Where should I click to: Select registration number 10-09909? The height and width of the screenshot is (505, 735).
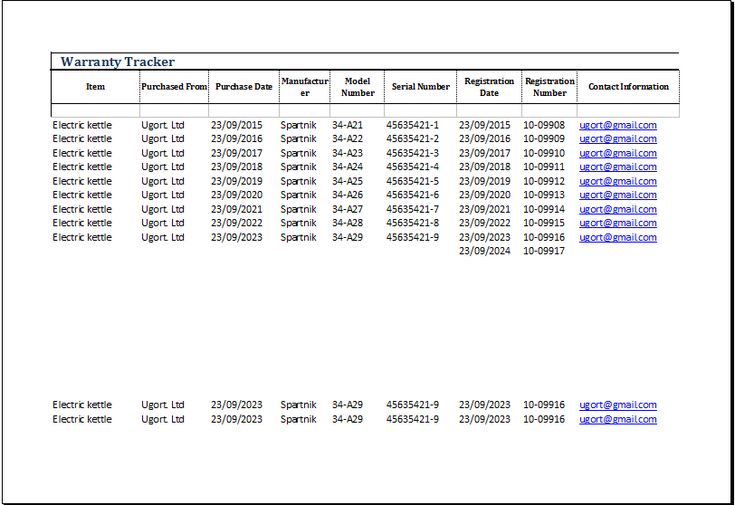click(544, 139)
